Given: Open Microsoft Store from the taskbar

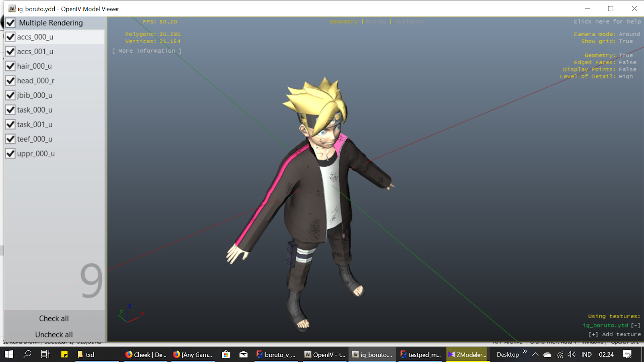Looking at the screenshot, I should [x=226, y=354].
